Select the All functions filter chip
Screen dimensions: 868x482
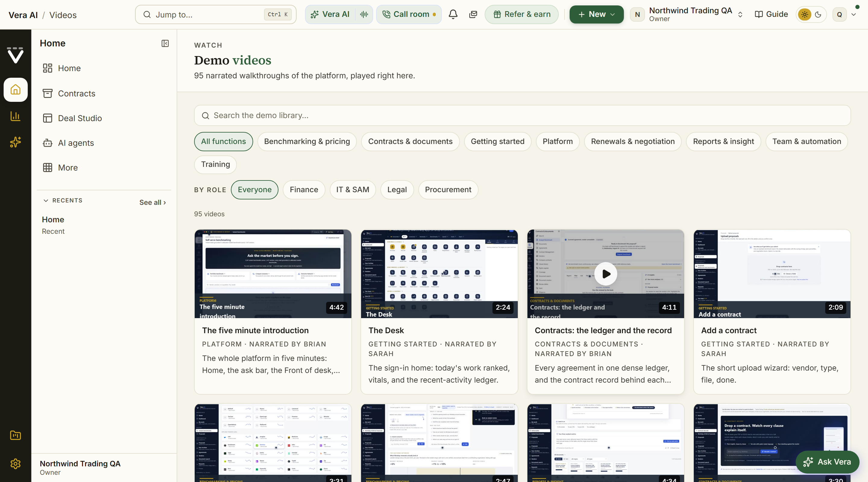click(223, 142)
